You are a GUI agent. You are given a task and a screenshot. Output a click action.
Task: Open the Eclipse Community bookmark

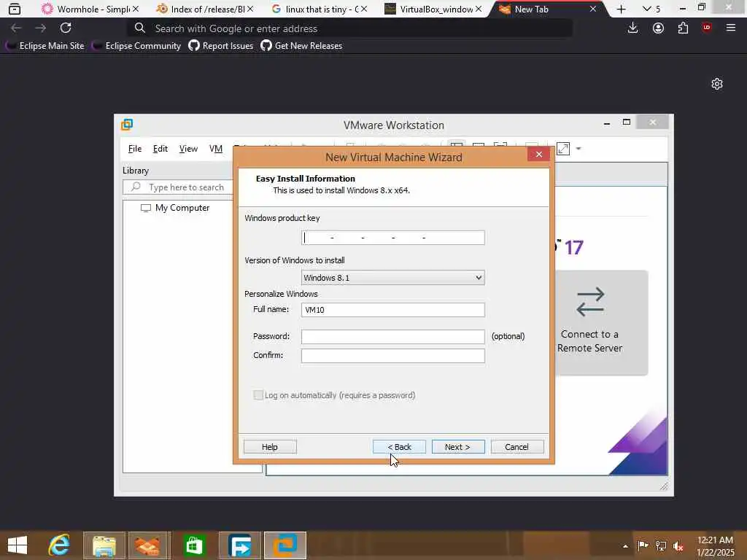click(136, 46)
